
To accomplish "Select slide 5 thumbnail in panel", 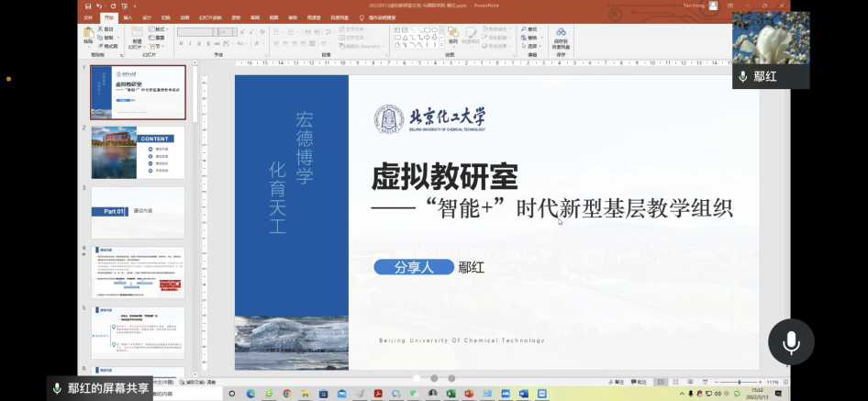I will click(138, 333).
